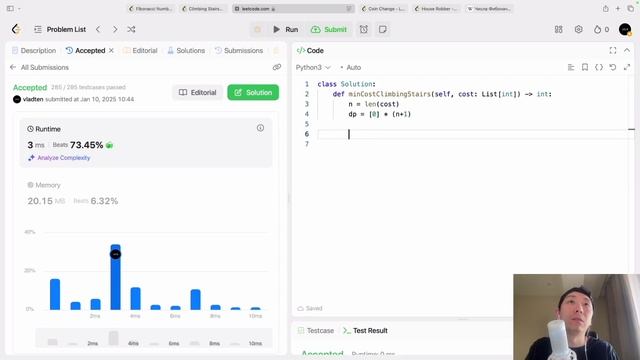The image size is (640, 360).
Task: Switch to the Solutions tab
Action: pos(186,51)
